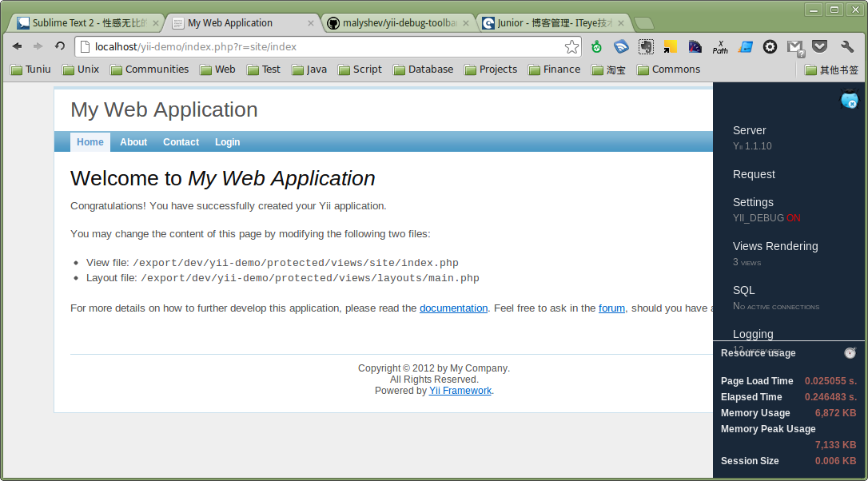The width and height of the screenshot is (868, 481).
Task: Open the Logging debug panel
Action: click(753, 334)
